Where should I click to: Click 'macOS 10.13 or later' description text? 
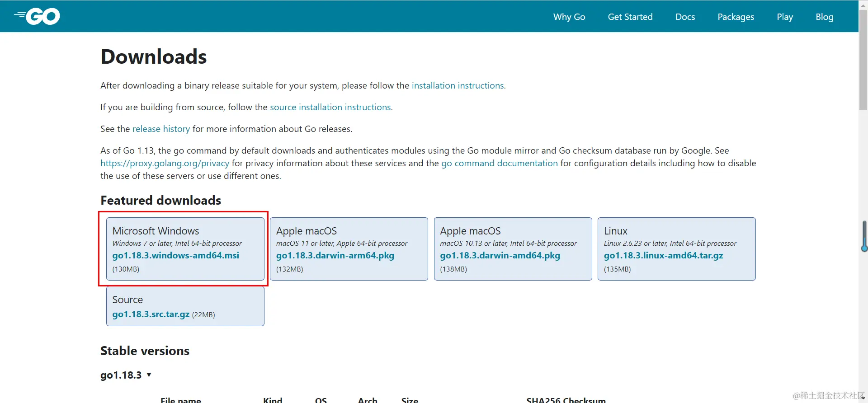tap(508, 243)
